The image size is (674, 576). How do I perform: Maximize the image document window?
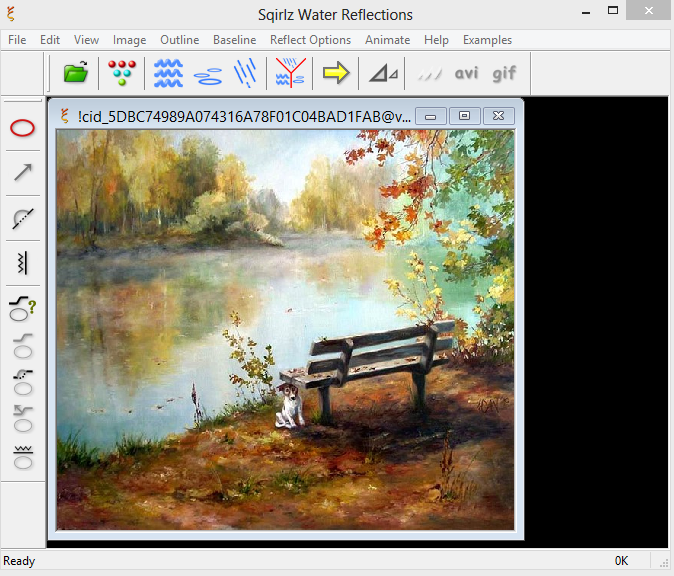click(464, 116)
